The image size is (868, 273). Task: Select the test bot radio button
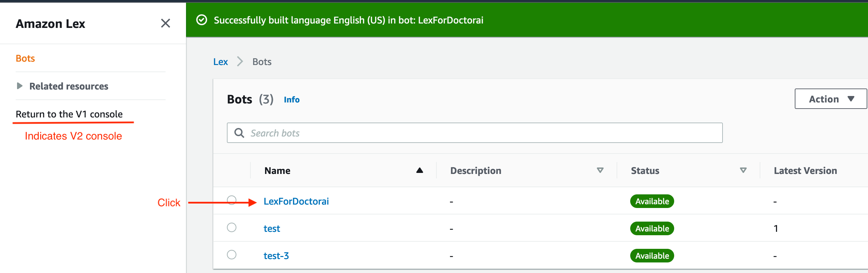click(232, 227)
